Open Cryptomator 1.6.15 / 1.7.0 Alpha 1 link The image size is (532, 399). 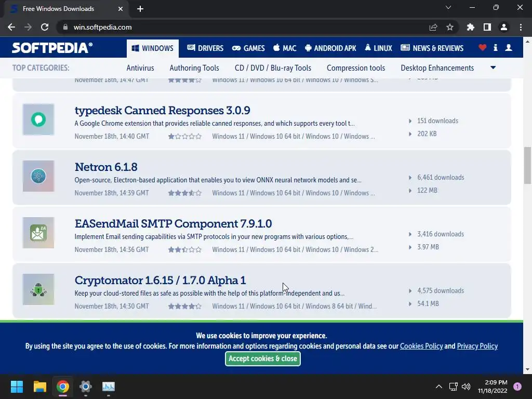[160, 280]
